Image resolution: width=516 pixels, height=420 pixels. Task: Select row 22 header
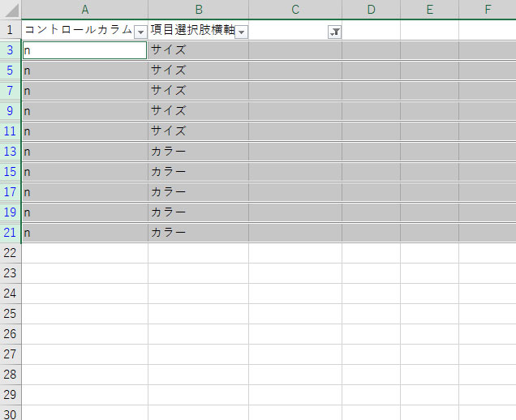point(10,253)
